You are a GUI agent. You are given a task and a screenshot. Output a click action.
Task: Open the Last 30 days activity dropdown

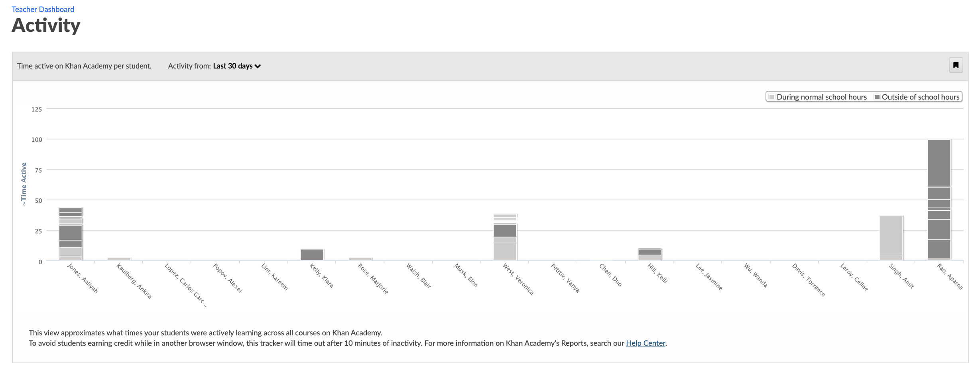236,66
